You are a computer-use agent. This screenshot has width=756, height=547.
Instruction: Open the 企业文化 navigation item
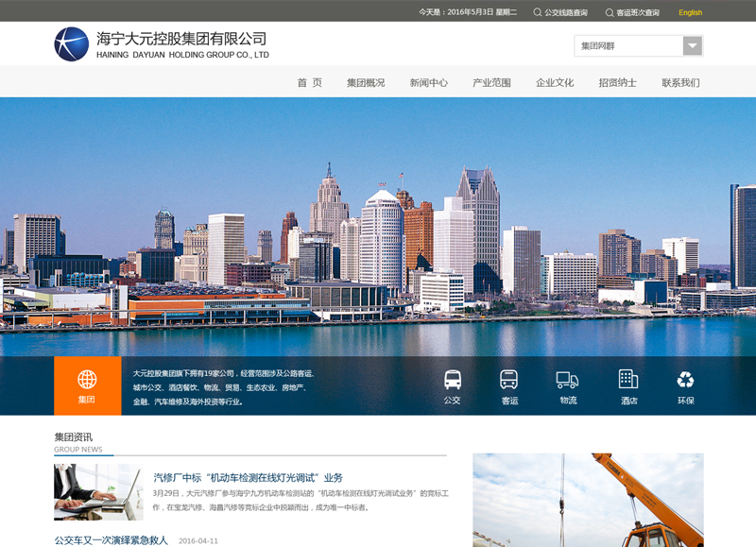pyautogui.click(x=555, y=83)
